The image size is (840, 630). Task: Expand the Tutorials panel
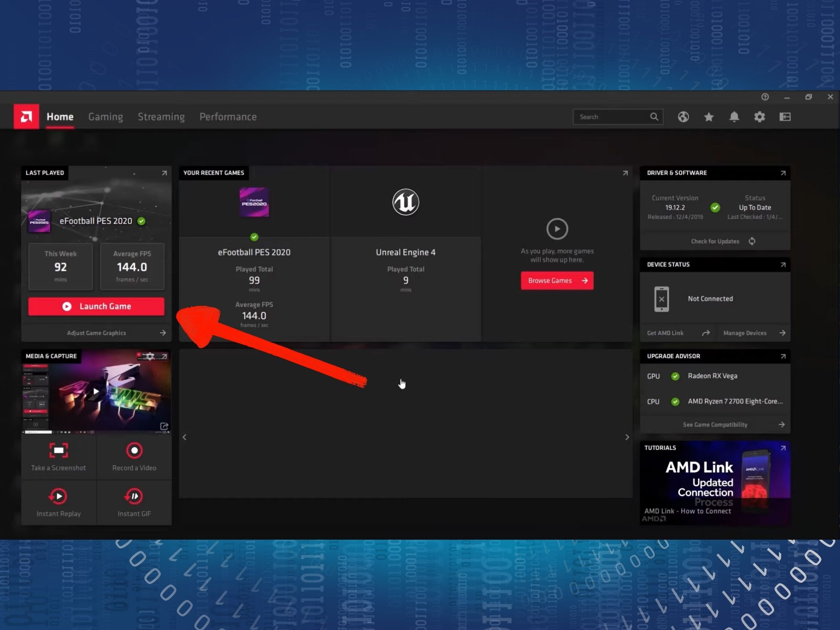point(783,448)
